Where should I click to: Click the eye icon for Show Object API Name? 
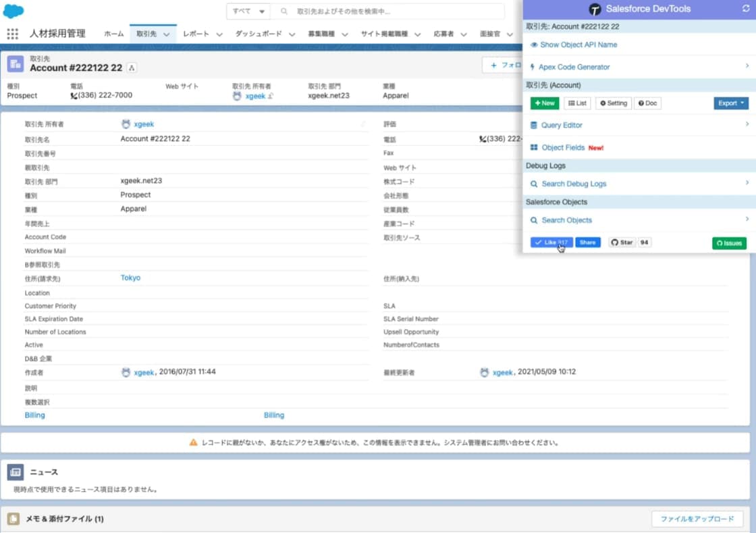[534, 45]
